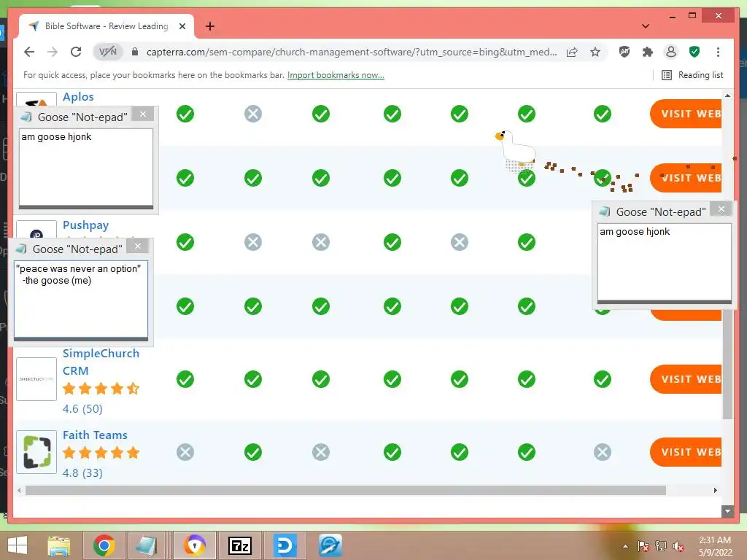
Task: Click the address bar URL
Action: point(351,52)
